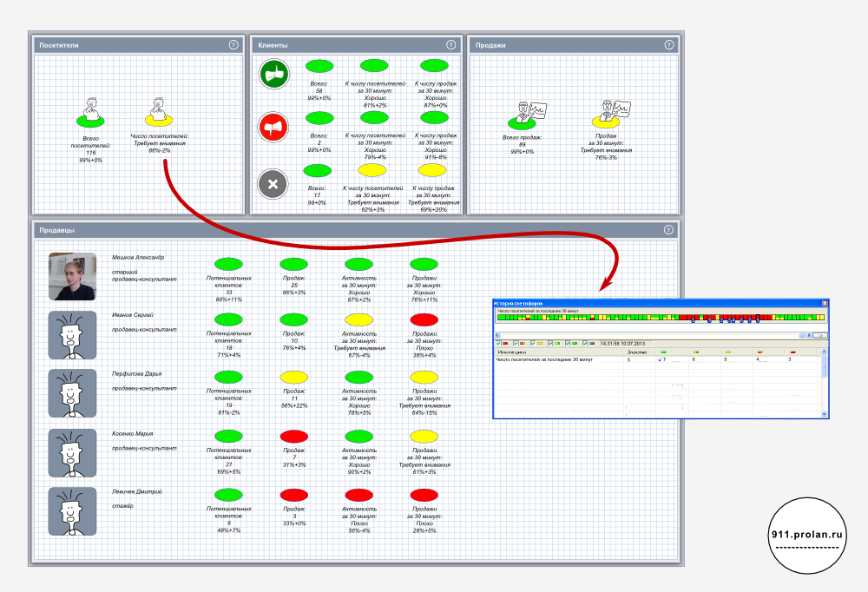Open help for the Посетители panel

[x=233, y=45]
